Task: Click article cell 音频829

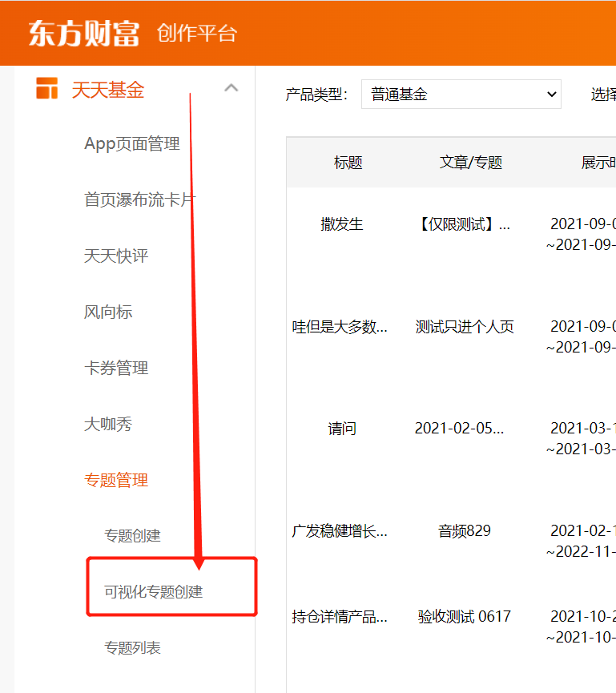Action: [465, 531]
